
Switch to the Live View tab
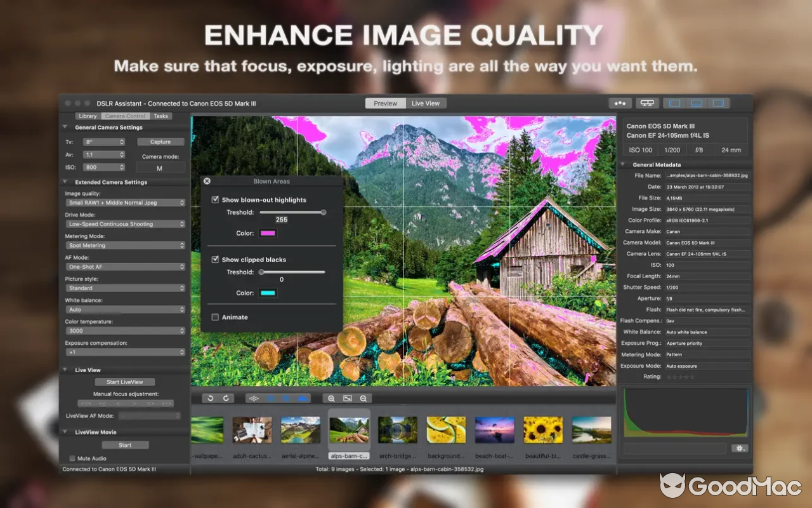tap(426, 102)
